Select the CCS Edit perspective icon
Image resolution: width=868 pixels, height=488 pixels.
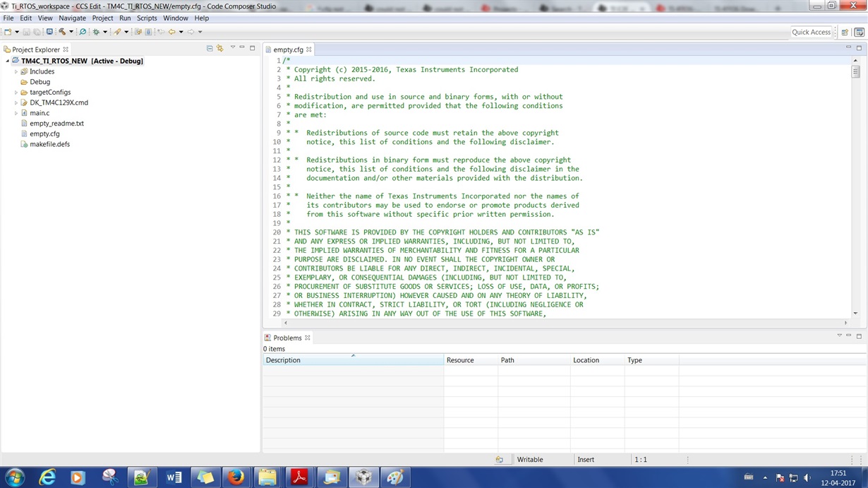point(859,32)
